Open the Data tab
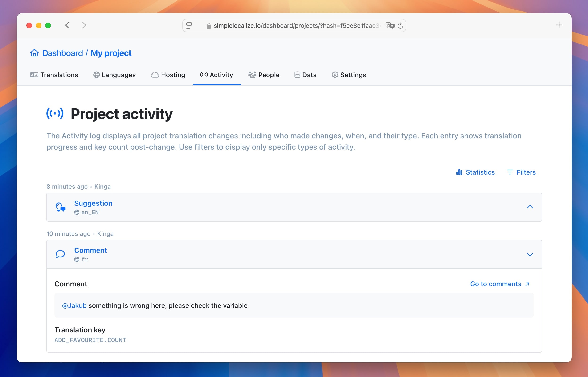Image resolution: width=588 pixels, height=377 pixels. click(306, 75)
